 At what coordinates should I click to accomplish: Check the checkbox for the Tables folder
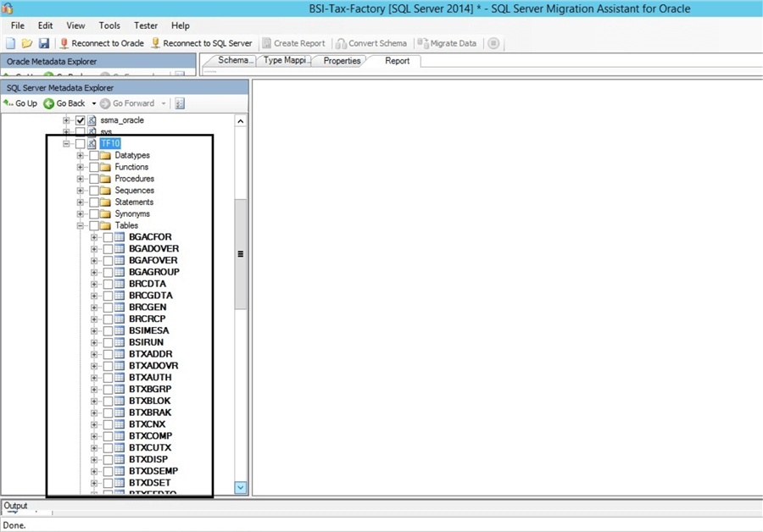tap(94, 225)
